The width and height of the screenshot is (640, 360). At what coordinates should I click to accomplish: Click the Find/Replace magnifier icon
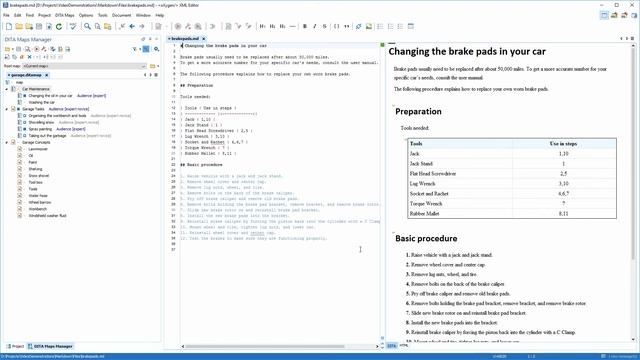pos(87,27)
